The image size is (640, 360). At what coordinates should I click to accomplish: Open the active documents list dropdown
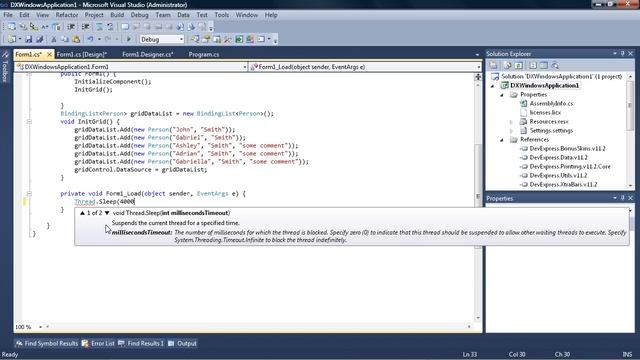[x=477, y=54]
